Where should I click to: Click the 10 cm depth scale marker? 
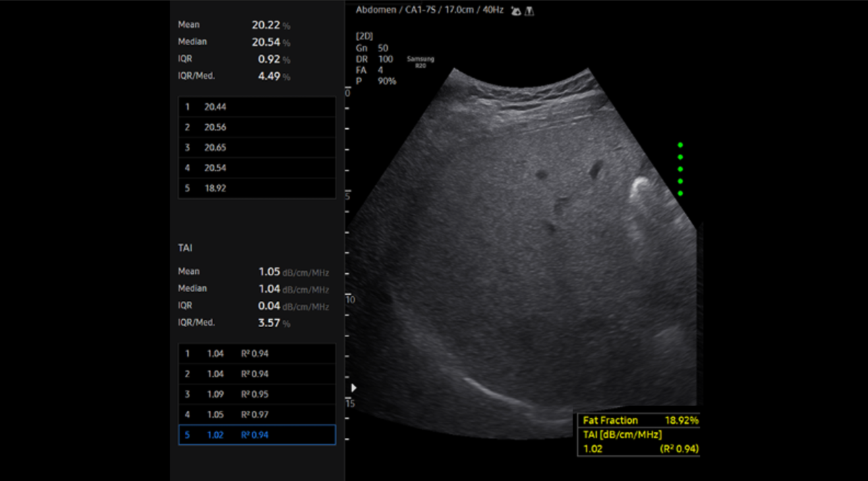tap(350, 298)
